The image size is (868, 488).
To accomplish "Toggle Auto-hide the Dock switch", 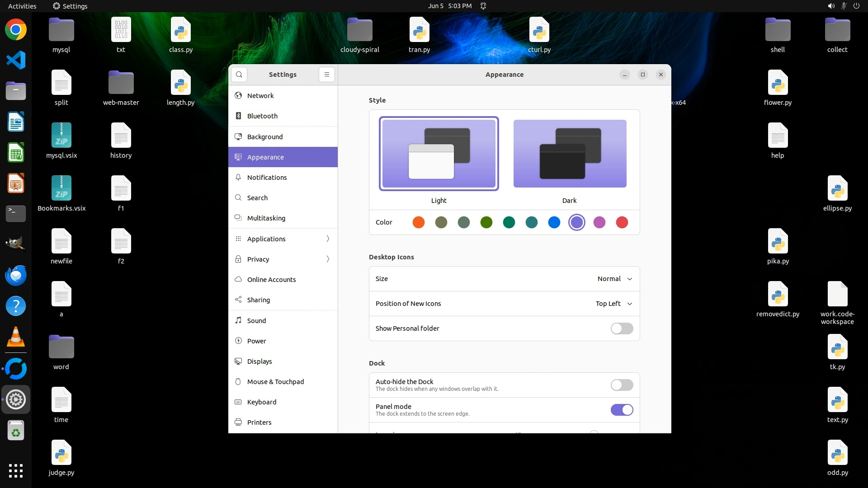I will tap(622, 385).
